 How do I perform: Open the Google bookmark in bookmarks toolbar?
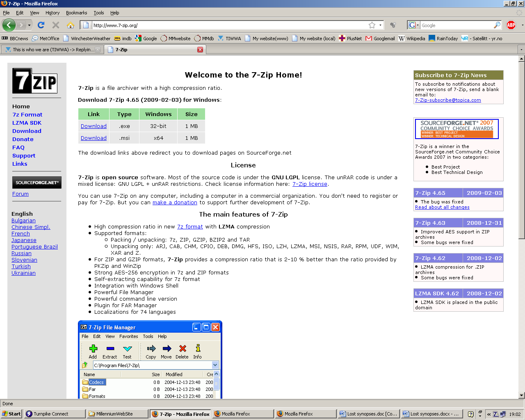(146, 39)
